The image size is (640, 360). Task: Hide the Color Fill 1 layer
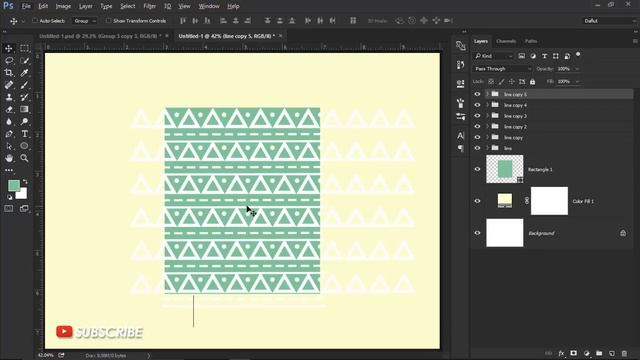point(477,201)
